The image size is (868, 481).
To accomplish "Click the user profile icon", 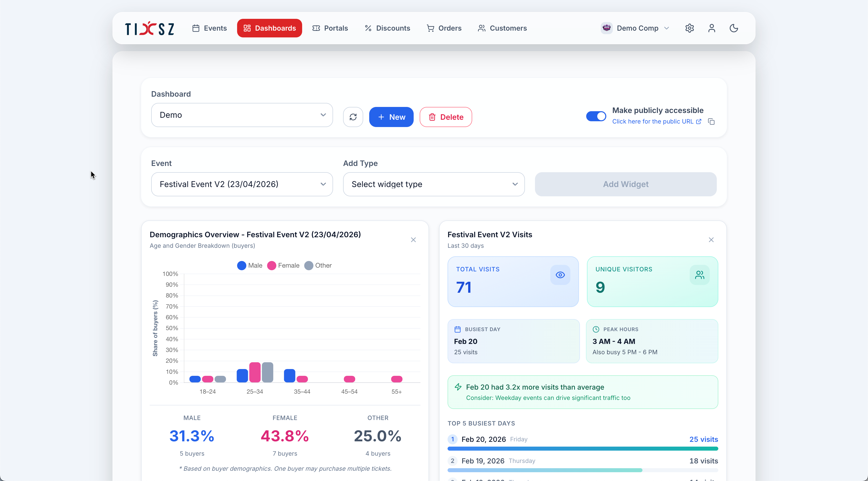I will click(x=712, y=28).
